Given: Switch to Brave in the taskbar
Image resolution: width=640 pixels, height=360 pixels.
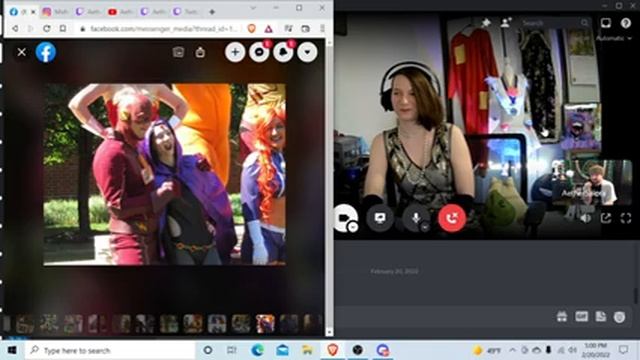Looking at the screenshot, I should click(x=333, y=350).
